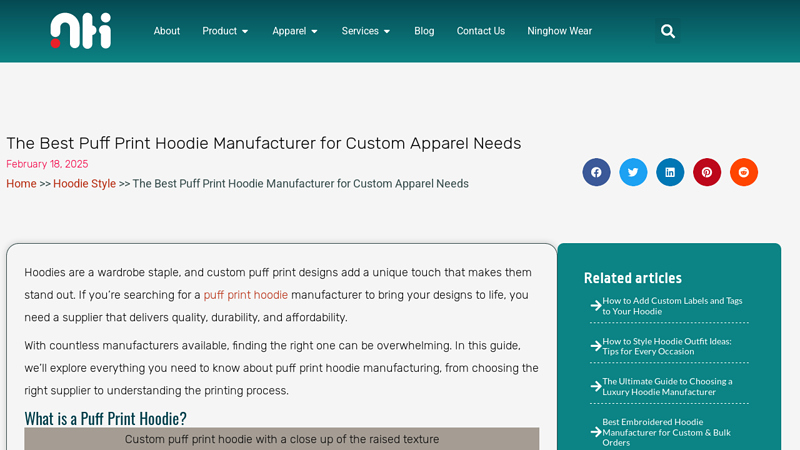
Task: Click arrow beside Hoodie Outfit Ideas article
Action: point(595,346)
